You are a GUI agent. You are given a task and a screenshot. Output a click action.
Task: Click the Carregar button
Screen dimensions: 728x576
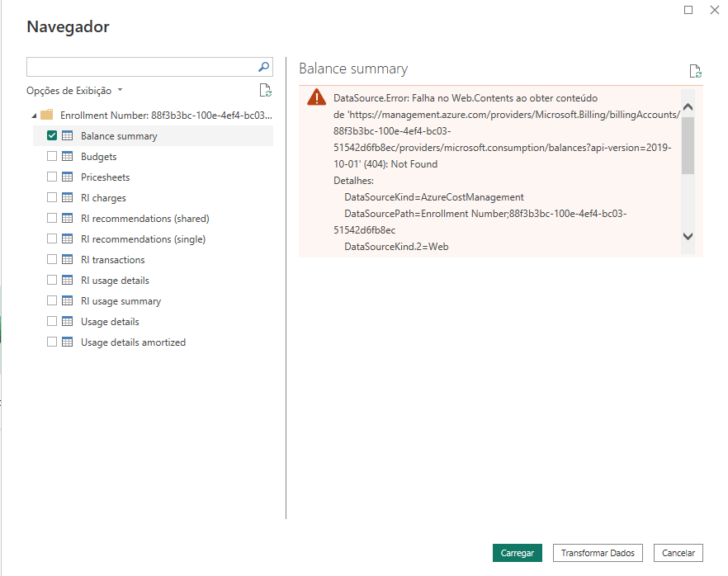[518, 553]
